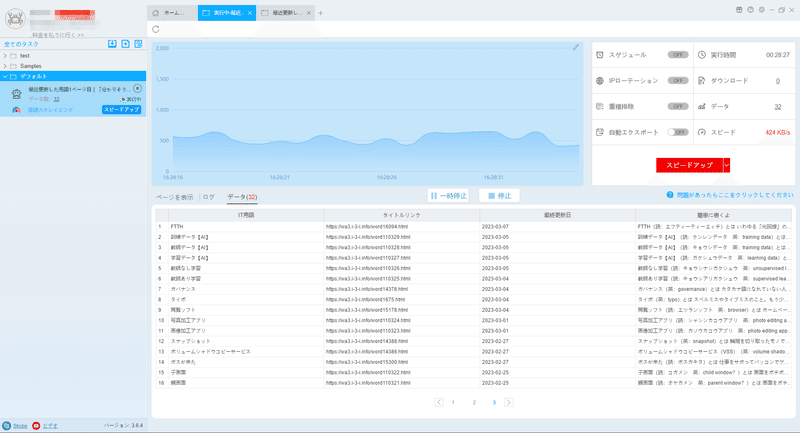Click the 最終更新日 column header
This screenshot has height=433, width=800.
tap(557, 215)
